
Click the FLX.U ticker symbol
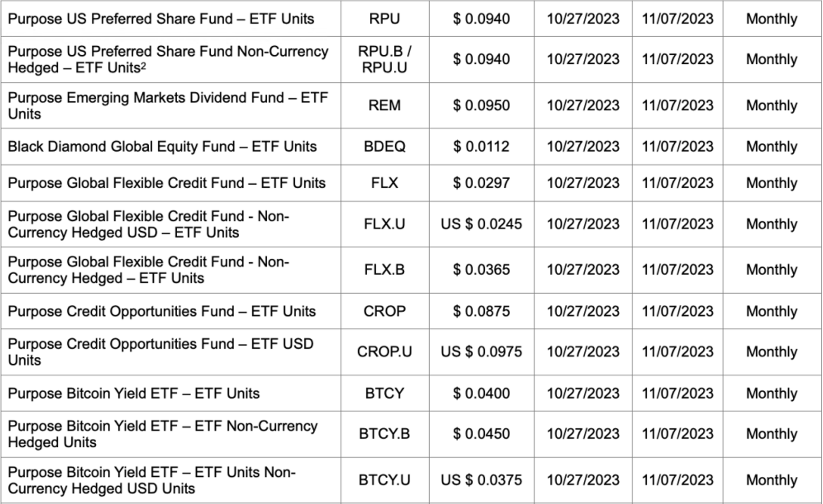(384, 224)
